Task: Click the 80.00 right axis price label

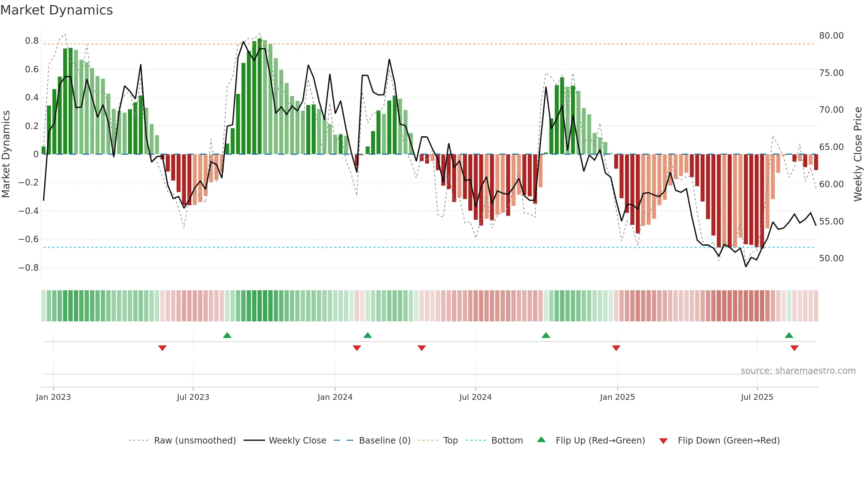Action: [x=831, y=35]
